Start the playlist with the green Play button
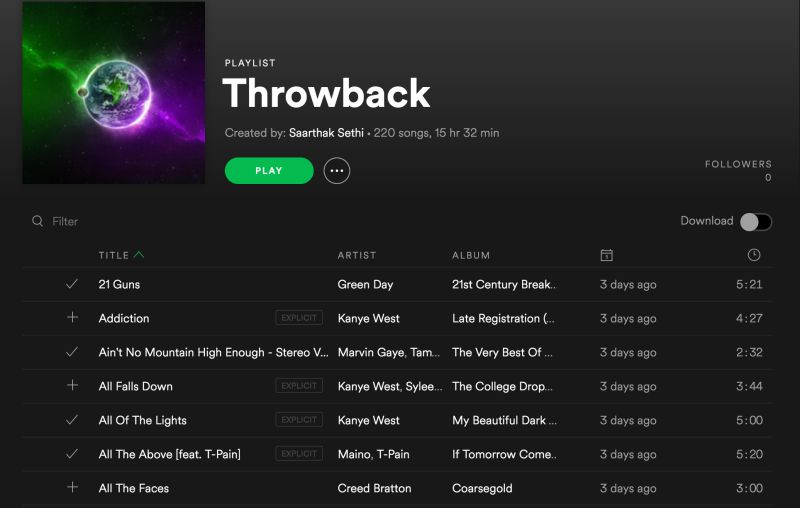 tap(269, 171)
